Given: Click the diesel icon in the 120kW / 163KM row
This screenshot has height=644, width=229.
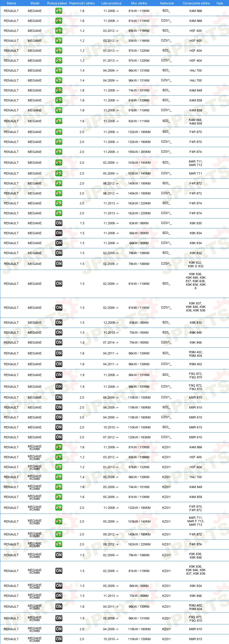Looking at the screenshot, I should (59, 437).
